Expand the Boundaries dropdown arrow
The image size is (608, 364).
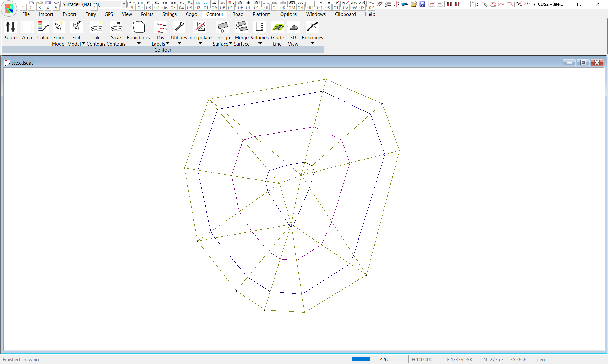pyautogui.click(x=139, y=43)
